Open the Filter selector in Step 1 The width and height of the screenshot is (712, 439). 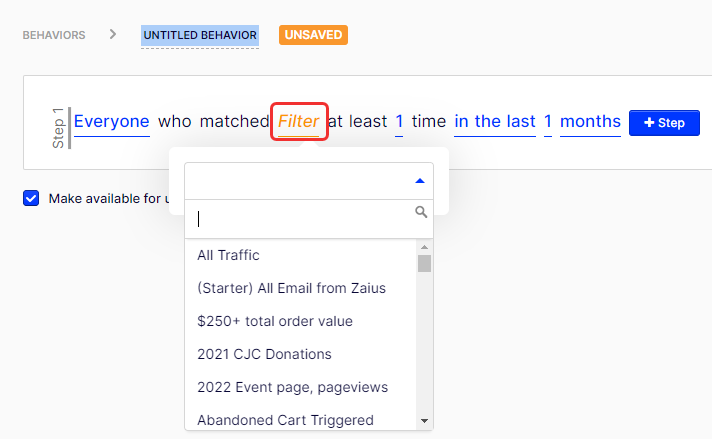tap(299, 122)
